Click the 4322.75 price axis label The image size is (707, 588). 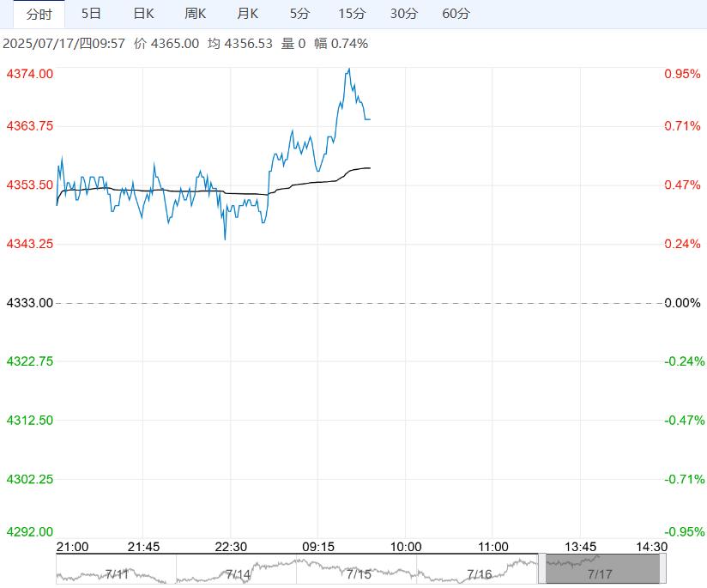[x=30, y=361]
